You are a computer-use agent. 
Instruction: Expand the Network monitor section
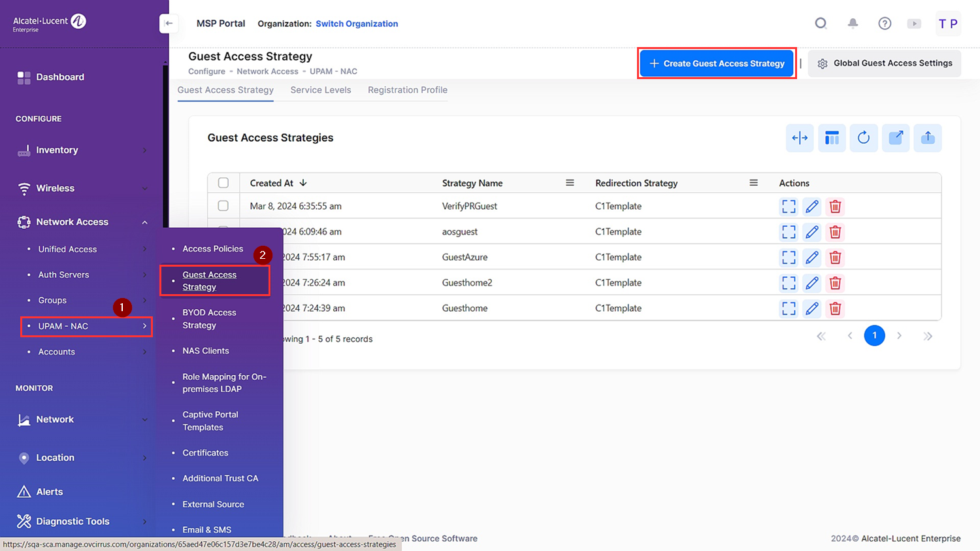pyautogui.click(x=82, y=420)
